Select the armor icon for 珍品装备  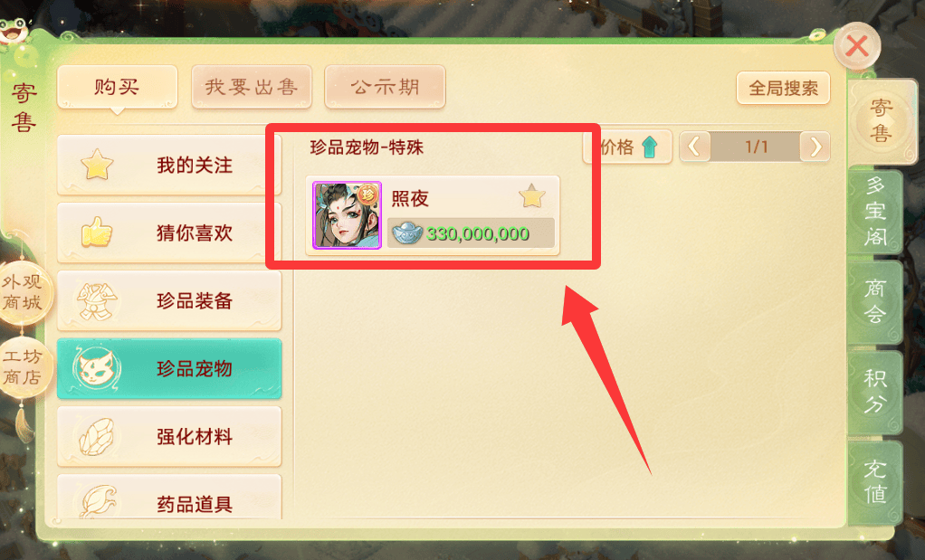click(x=96, y=300)
